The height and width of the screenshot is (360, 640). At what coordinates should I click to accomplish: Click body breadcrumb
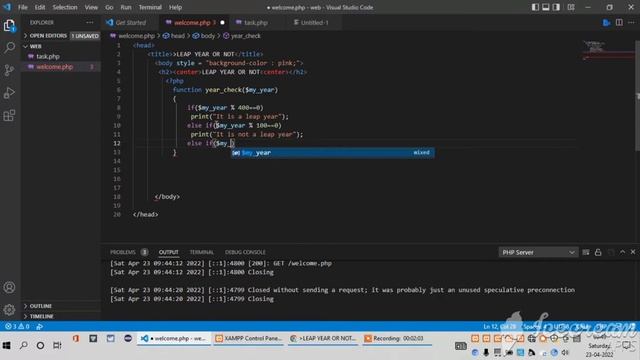point(207,36)
